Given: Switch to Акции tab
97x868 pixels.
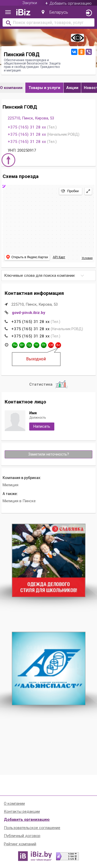Looking at the screenshot, I should [72, 88].
